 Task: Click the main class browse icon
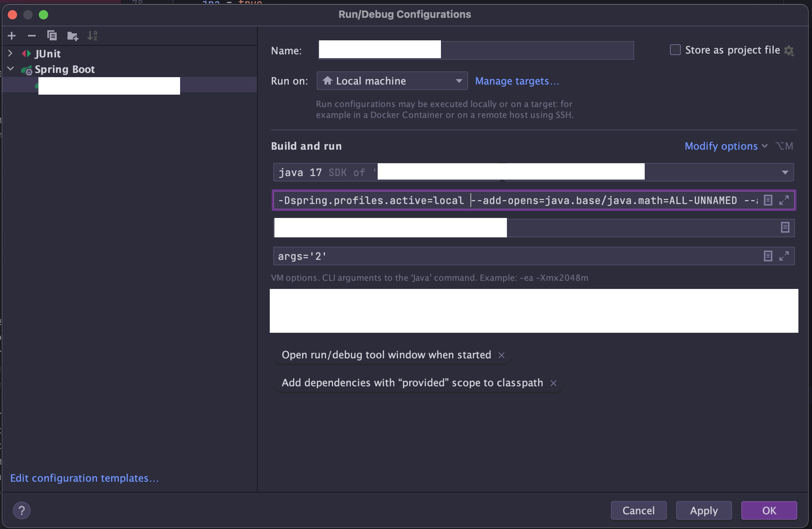[x=785, y=227]
